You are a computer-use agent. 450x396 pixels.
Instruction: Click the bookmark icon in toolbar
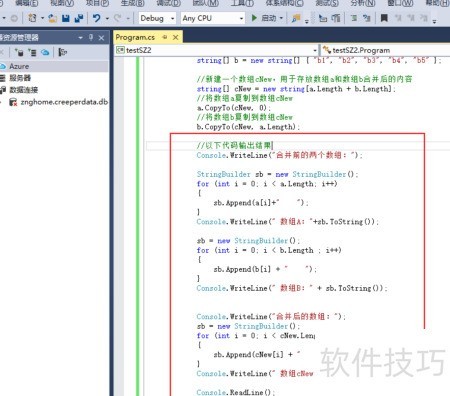(384, 18)
